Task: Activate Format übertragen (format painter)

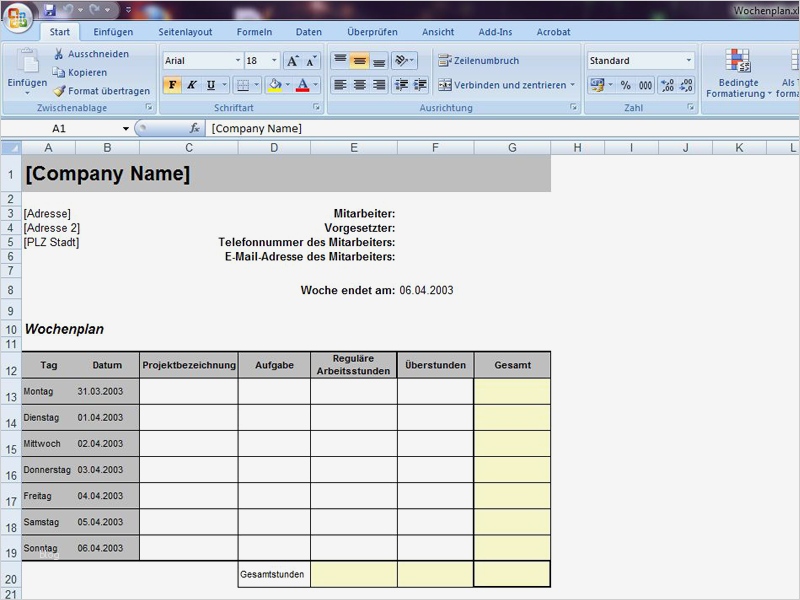Action: [60, 91]
